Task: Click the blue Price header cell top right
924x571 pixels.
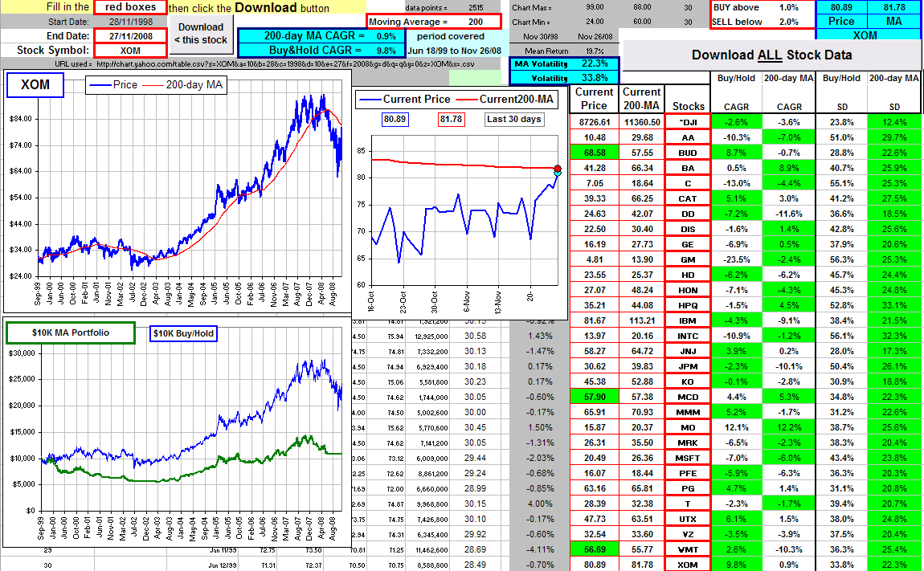Action: [841, 21]
